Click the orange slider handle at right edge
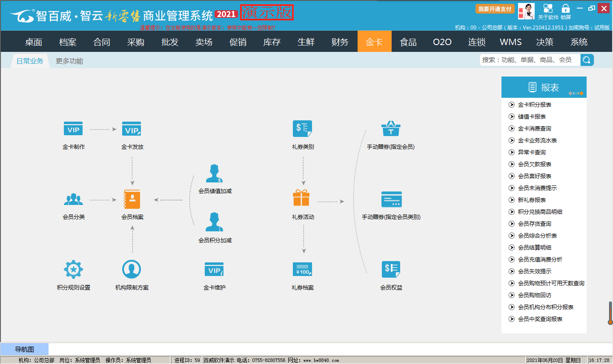 610,313
